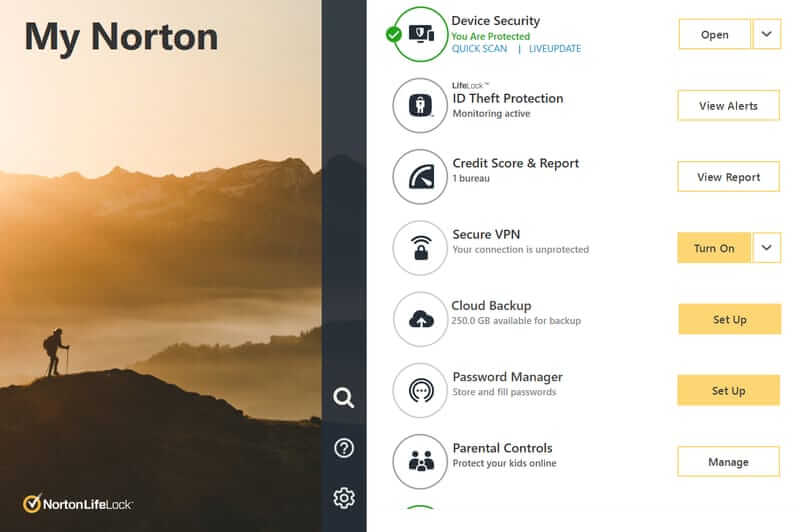The height and width of the screenshot is (532, 800).
Task: Expand the dropdown next to Open
Action: (766, 34)
